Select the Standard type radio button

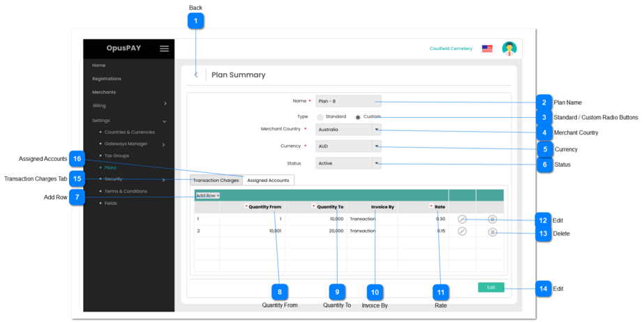click(x=320, y=117)
